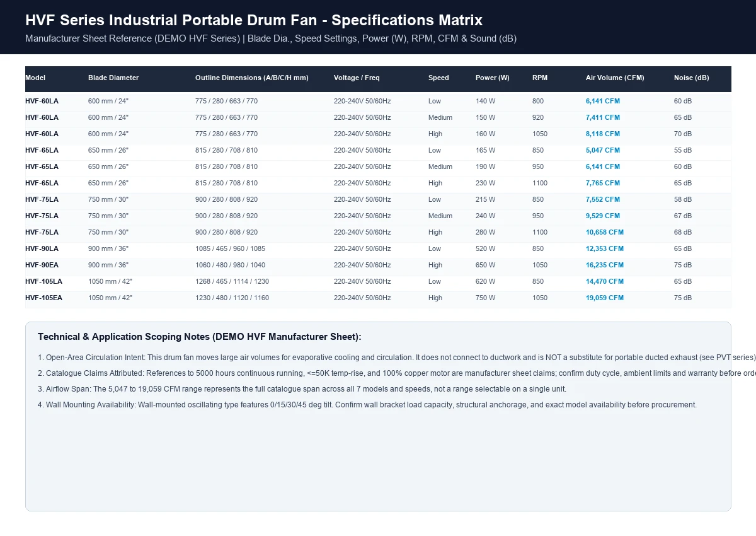This screenshot has height=536, width=756.
Task: Select the 10,658 CFM value
Action: (x=605, y=232)
